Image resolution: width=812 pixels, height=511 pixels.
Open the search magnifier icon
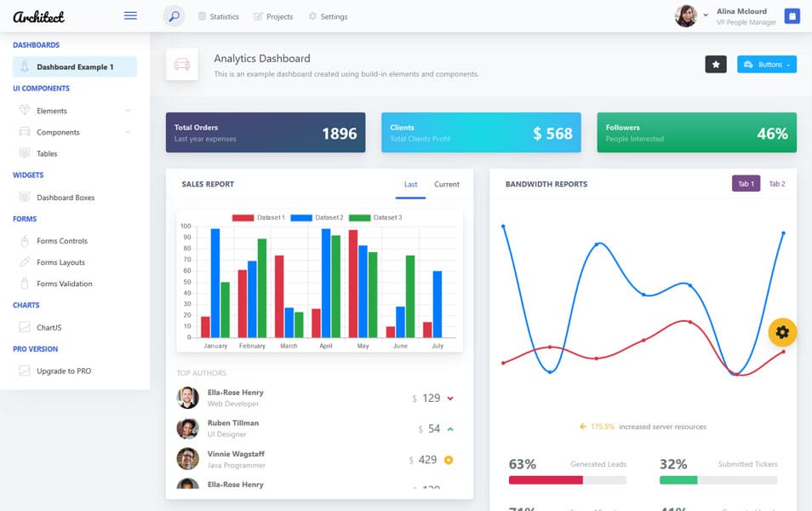tap(174, 15)
